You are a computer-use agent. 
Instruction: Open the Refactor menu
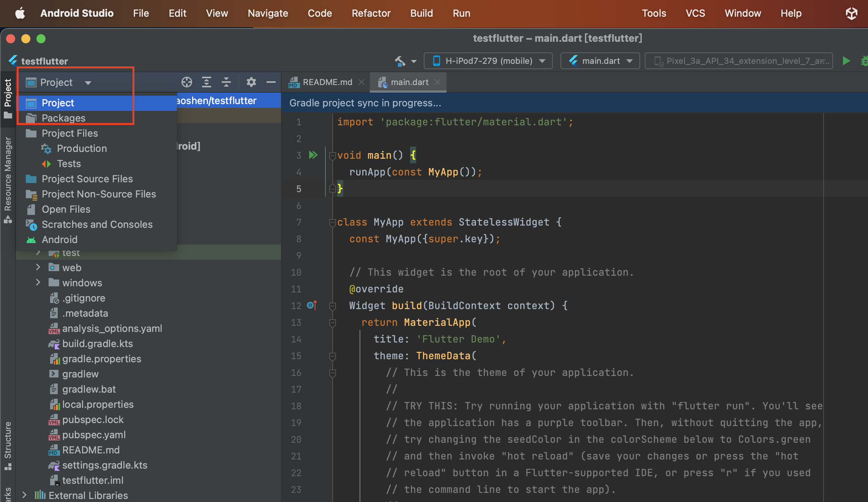(x=371, y=13)
